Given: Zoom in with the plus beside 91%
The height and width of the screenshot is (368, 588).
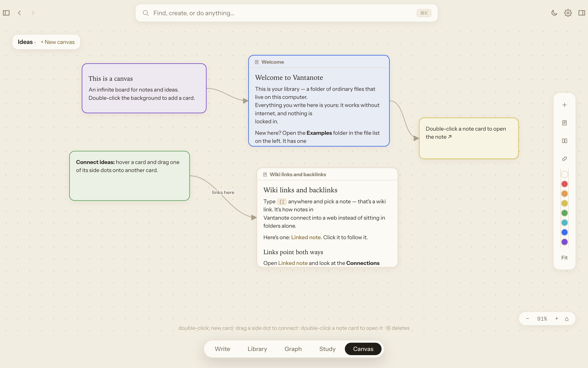Looking at the screenshot, I should (x=557, y=319).
